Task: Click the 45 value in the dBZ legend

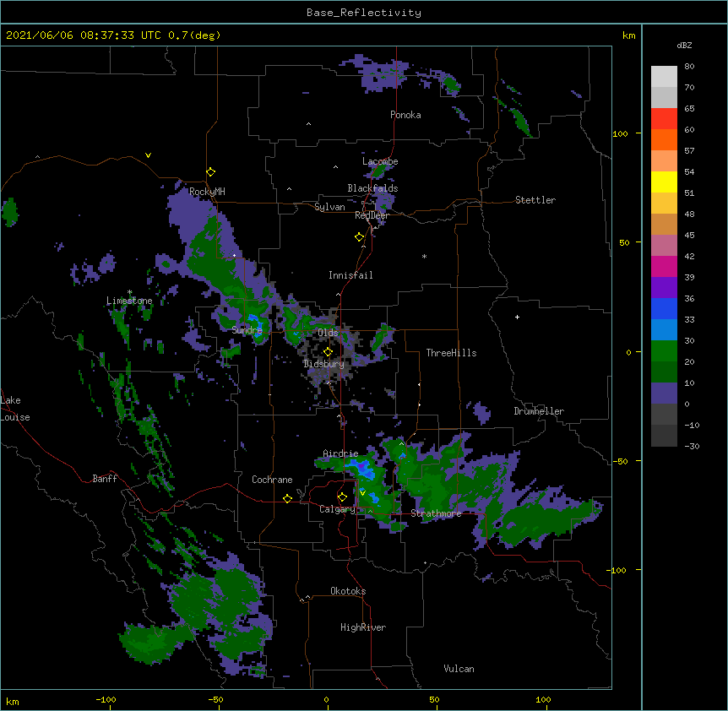Action: 689,236
